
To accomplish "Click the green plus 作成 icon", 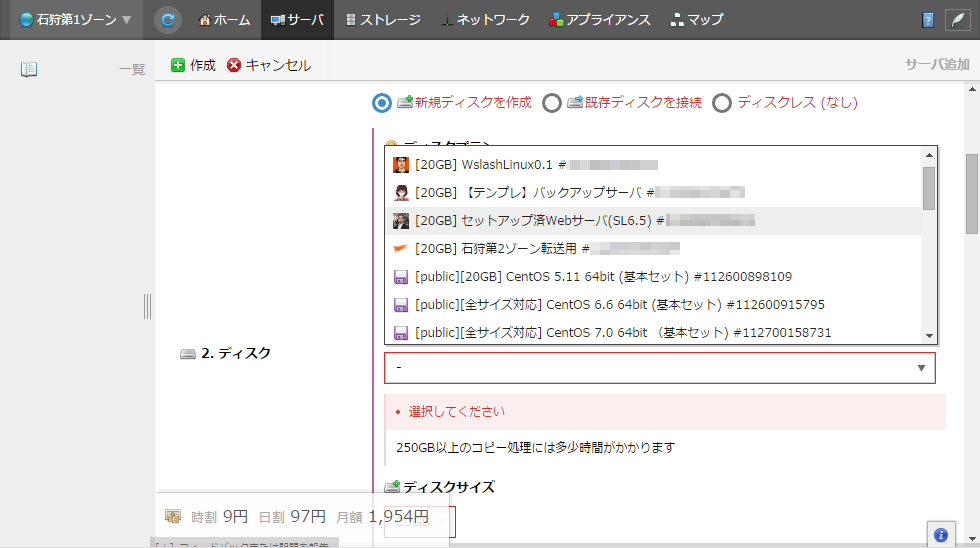I will point(178,65).
